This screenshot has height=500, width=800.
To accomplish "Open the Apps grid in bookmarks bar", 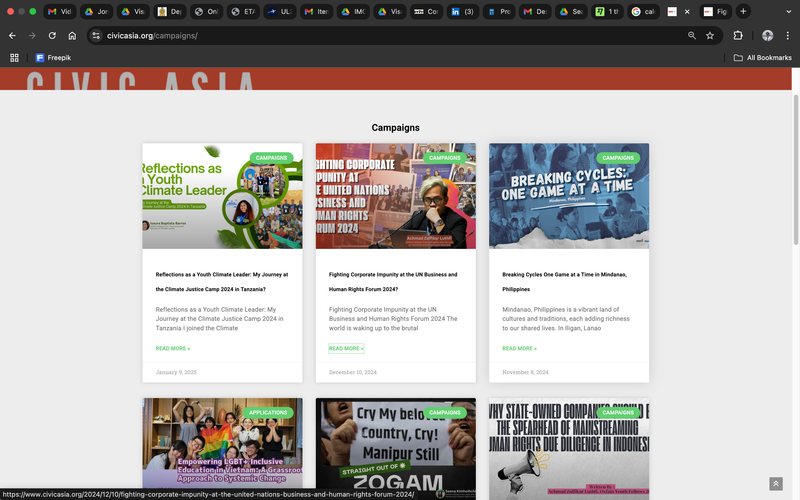I will pyautogui.click(x=14, y=58).
